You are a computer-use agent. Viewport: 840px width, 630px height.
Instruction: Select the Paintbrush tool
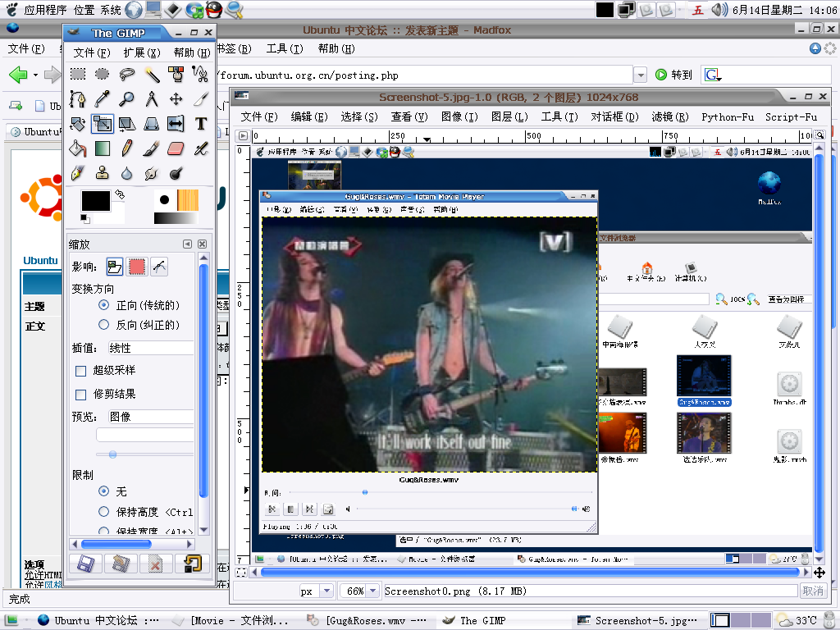click(x=152, y=148)
